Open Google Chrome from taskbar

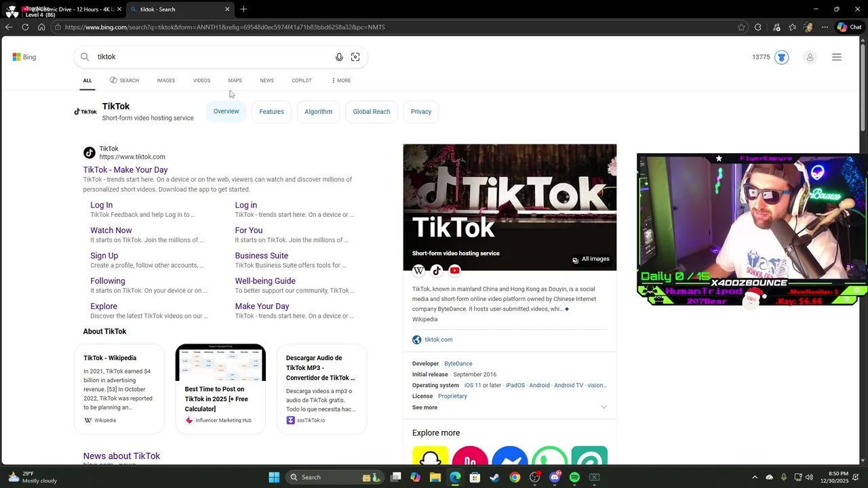click(515, 477)
